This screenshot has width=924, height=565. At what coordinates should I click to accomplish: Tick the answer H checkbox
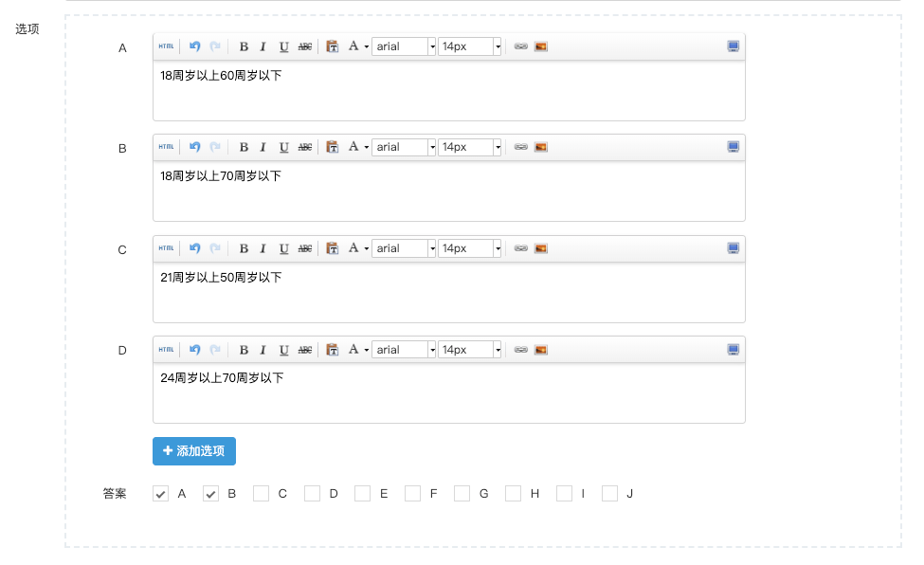tap(514, 494)
